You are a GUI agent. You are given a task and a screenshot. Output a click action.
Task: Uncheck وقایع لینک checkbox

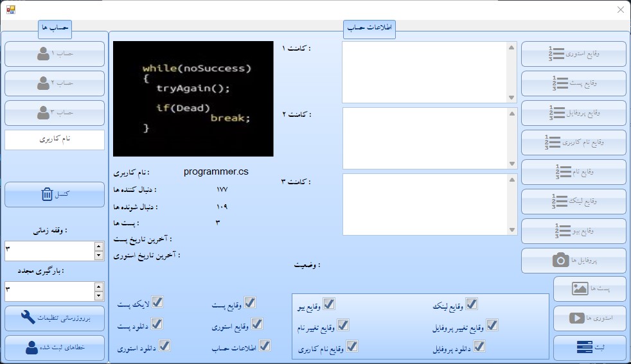pyautogui.click(x=472, y=304)
